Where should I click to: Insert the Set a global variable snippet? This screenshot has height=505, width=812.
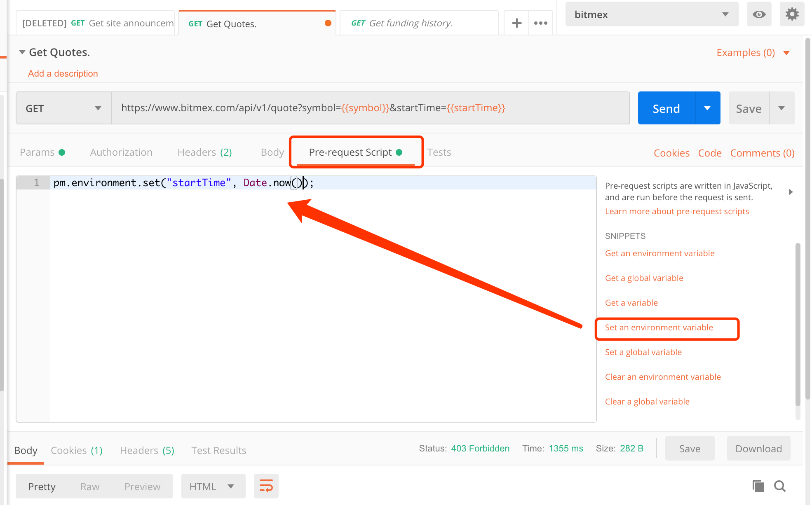(643, 352)
